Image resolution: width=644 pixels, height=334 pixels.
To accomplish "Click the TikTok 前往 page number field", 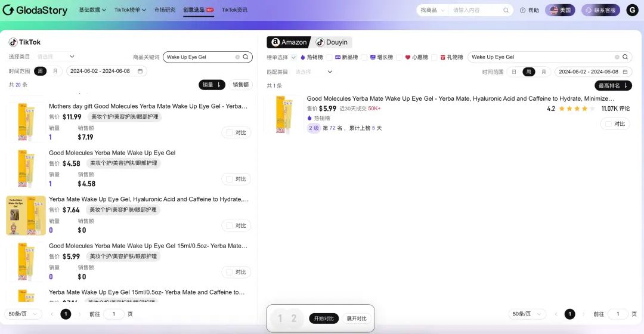I will [x=114, y=314].
